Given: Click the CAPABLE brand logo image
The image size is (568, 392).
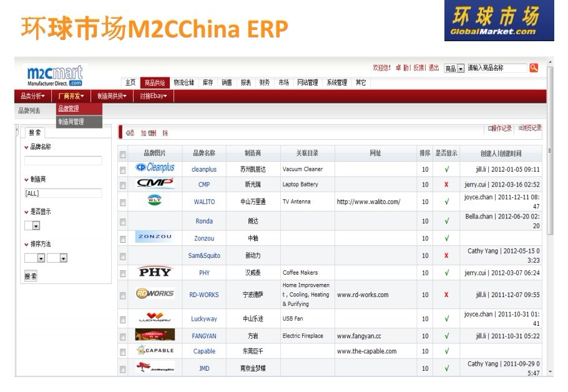Looking at the screenshot, I should click(x=155, y=350).
